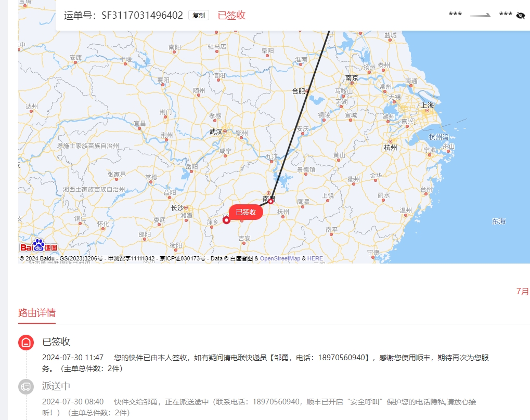Click the 岳阳 label on the map

point(191,166)
